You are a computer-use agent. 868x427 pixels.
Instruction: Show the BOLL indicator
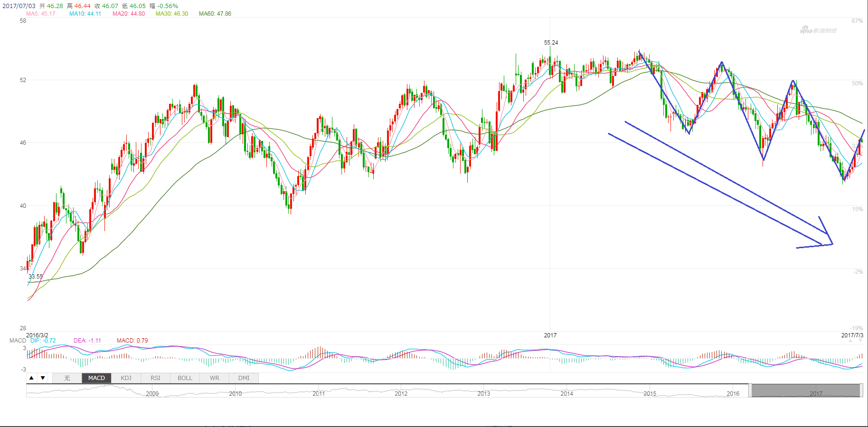coord(185,378)
